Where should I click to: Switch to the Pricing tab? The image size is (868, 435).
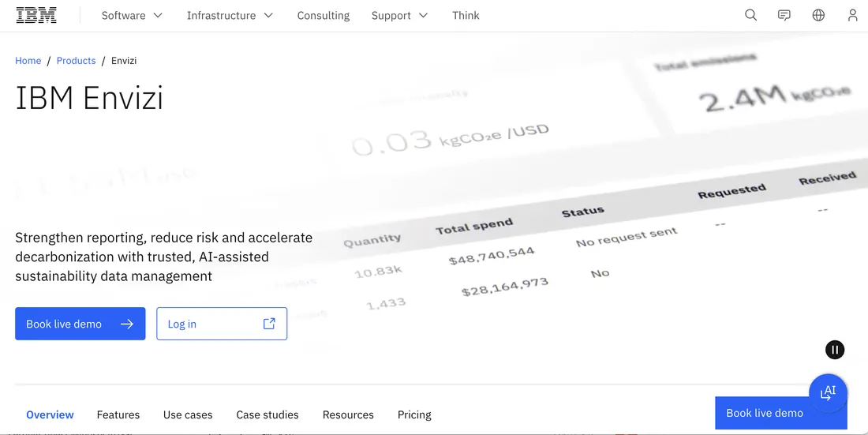(414, 414)
